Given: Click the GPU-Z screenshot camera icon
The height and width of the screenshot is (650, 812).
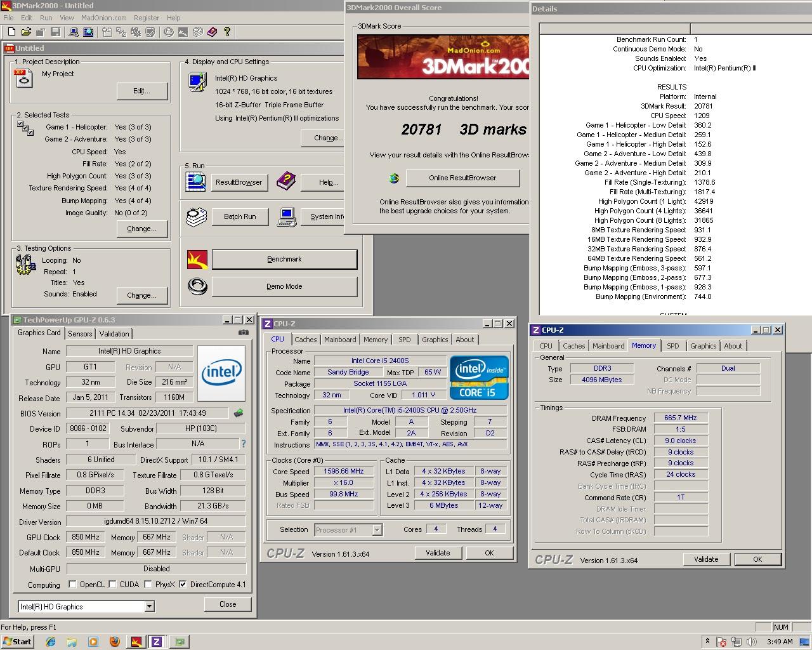Looking at the screenshot, I should click(244, 333).
